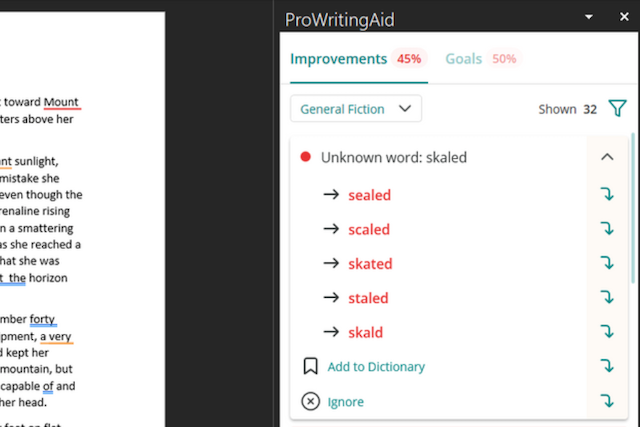Screen dimensions: 640x427
Task: Click the underlined word 'Mount' in document
Action: click(61, 102)
